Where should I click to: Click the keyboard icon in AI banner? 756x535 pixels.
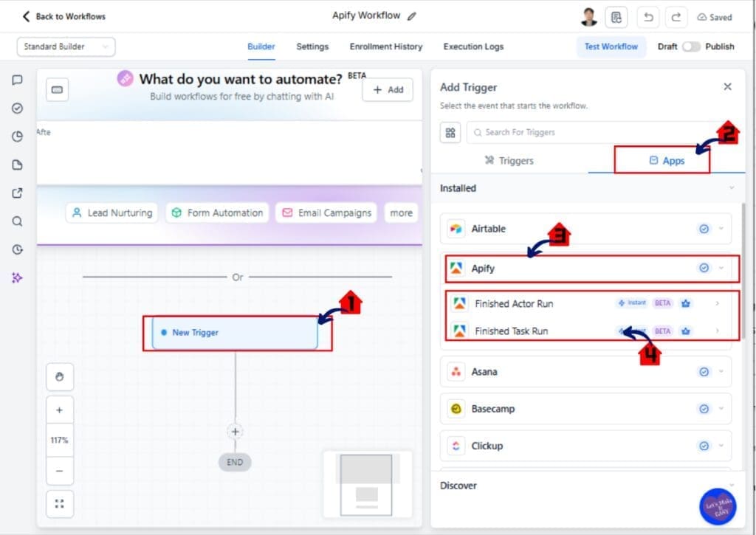(x=58, y=89)
